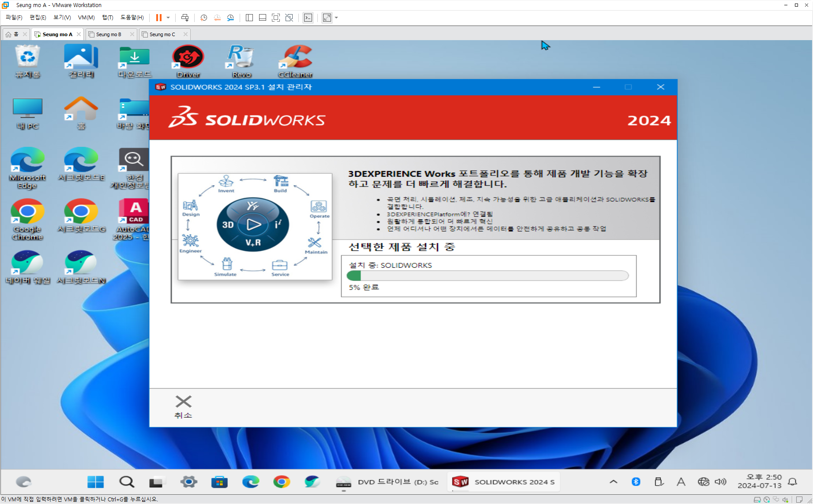This screenshot has height=504, width=813.
Task: Open the Snapshot Manager icon
Action: click(x=230, y=18)
